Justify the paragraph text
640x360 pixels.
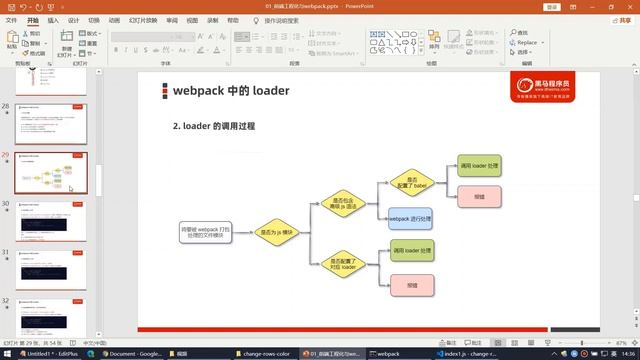pyautogui.click(x=269, y=50)
